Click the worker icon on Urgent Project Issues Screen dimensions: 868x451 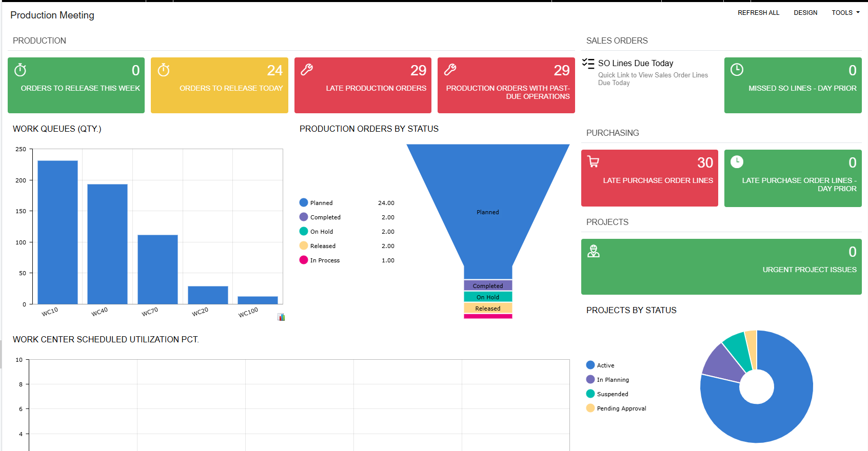[594, 251]
